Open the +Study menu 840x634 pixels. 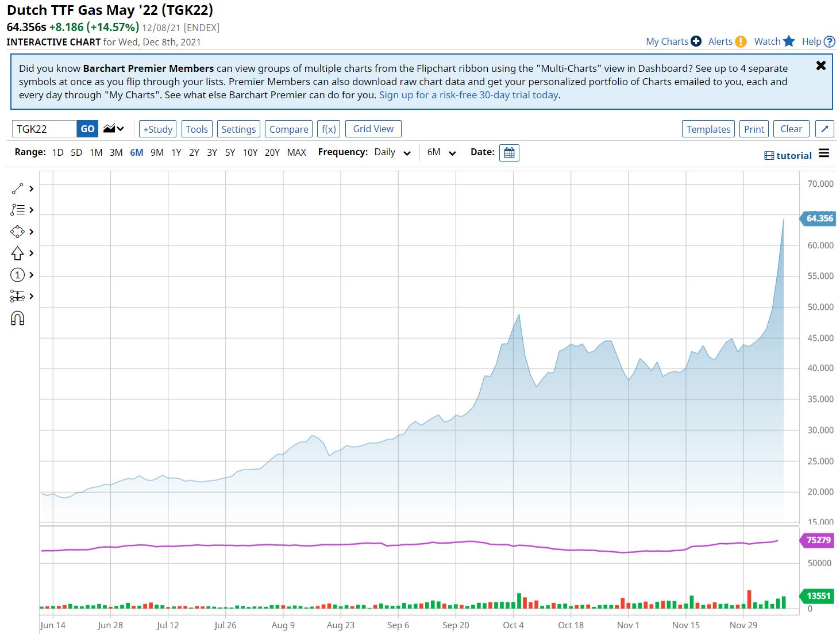click(x=157, y=129)
